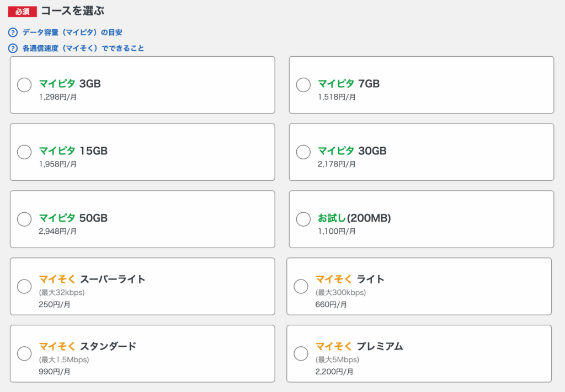
Task: Select the マイピタ 7GB radio button
Action: coord(303,85)
